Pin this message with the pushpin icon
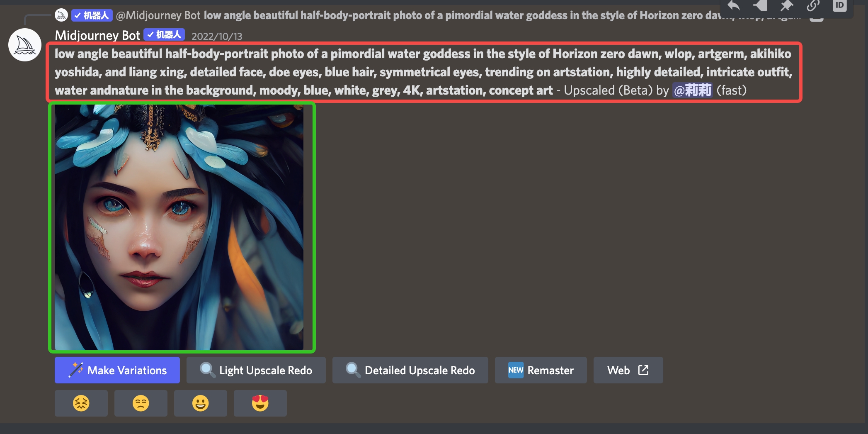The height and width of the screenshot is (434, 868). coord(786,5)
